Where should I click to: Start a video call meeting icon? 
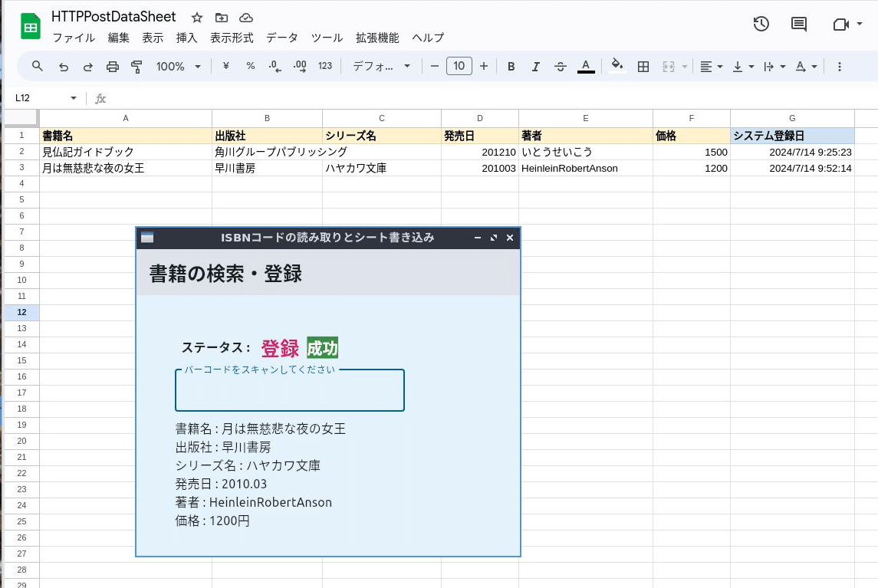tap(840, 24)
